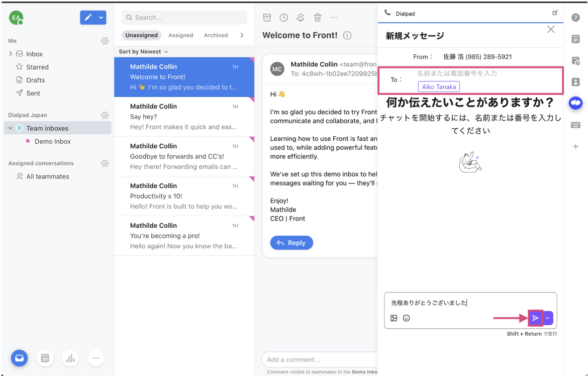Click the send message arrow button
This screenshot has width=588, height=376.
535,318
